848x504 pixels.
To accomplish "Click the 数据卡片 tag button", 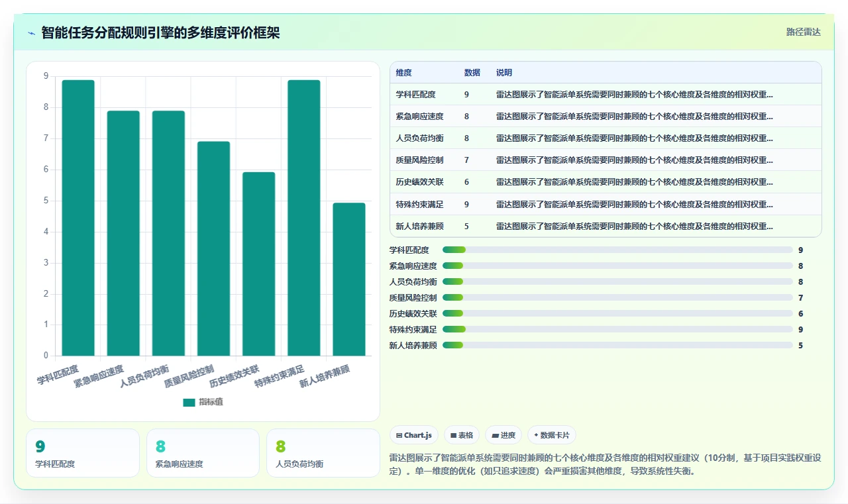I will [552, 435].
